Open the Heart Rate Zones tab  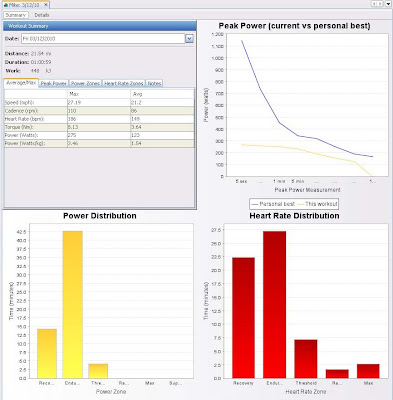tap(124, 83)
